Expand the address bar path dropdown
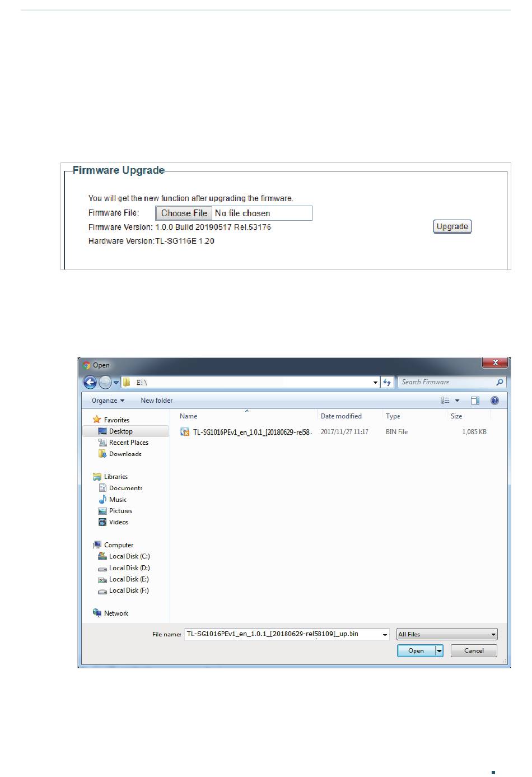This screenshot has height=777, width=532. 375,382
